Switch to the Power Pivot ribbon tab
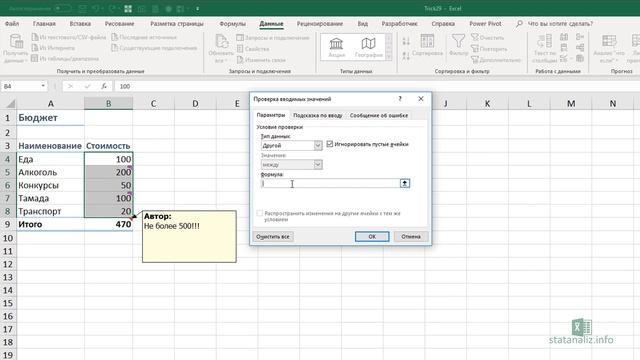This screenshot has height=360, width=640. point(485,24)
